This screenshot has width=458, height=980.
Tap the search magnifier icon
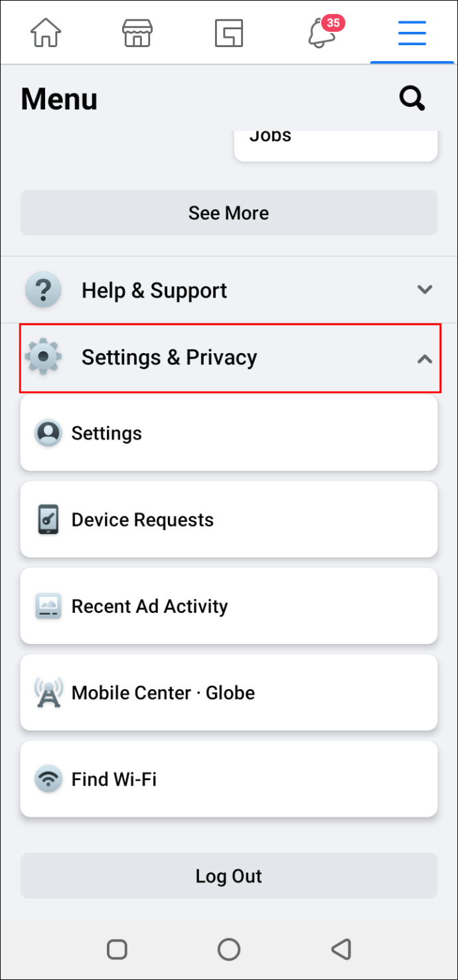pyautogui.click(x=412, y=100)
